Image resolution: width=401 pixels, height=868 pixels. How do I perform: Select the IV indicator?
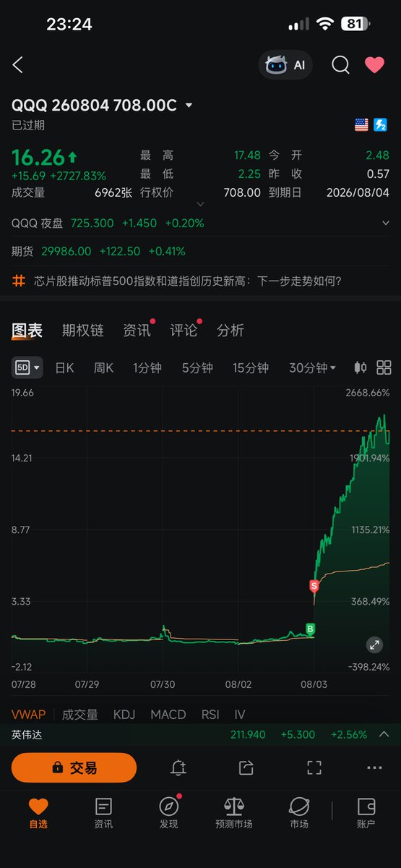click(x=240, y=715)
